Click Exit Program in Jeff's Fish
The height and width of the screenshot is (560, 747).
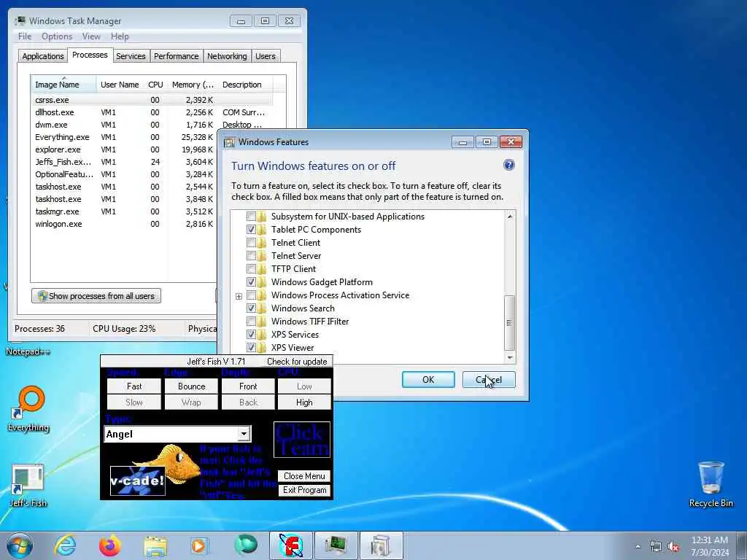coord(304,490)
